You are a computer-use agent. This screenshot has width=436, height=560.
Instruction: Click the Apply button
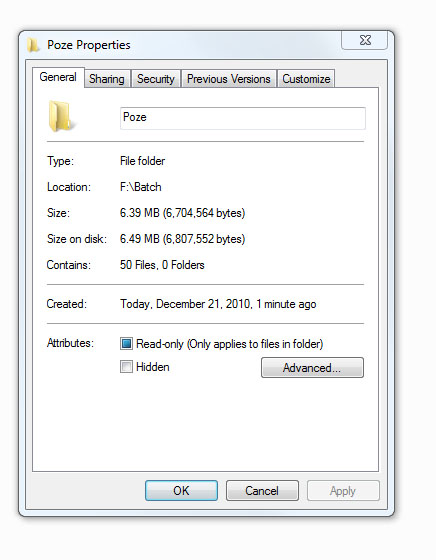343,490
